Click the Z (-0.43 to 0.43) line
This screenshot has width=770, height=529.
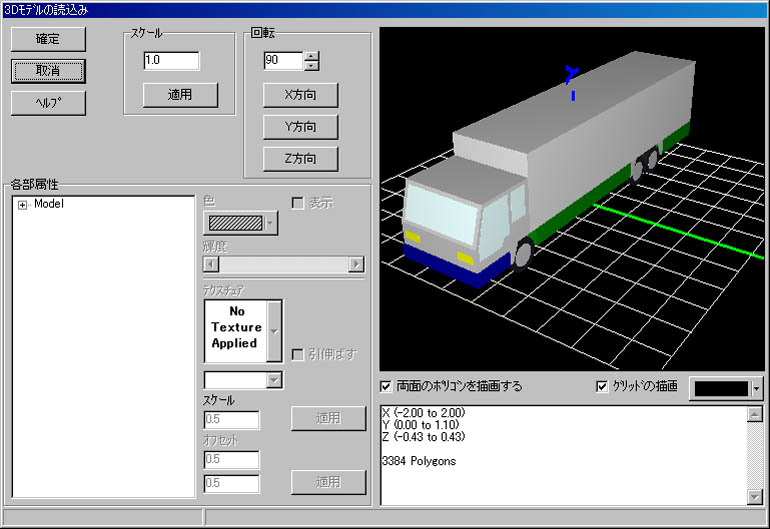(x=423, y=437)
